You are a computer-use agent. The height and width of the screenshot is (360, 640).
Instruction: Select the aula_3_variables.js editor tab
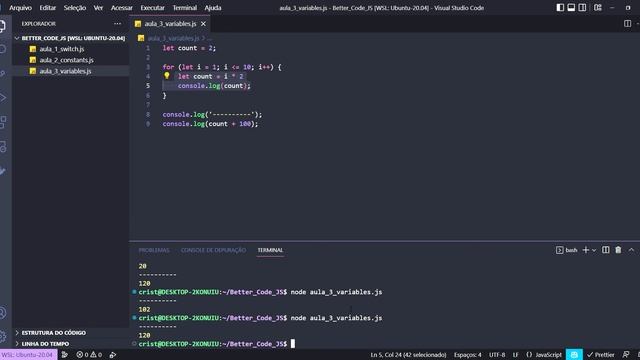170,24
